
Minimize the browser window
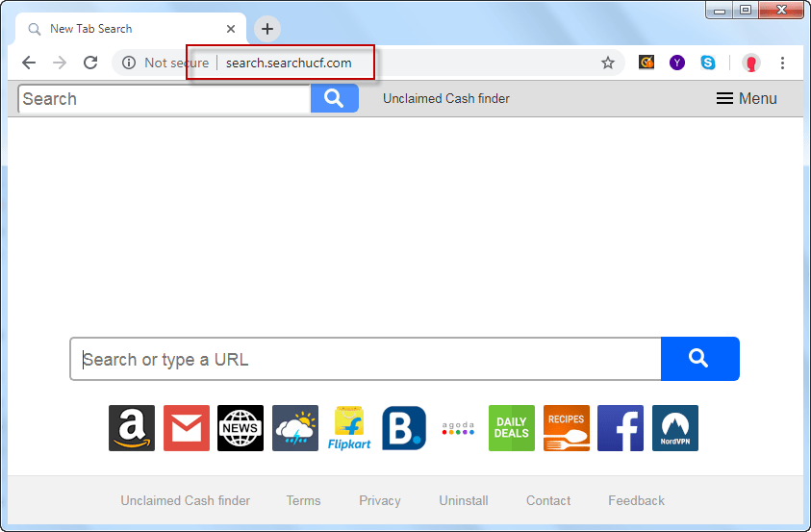coord(720,10)
